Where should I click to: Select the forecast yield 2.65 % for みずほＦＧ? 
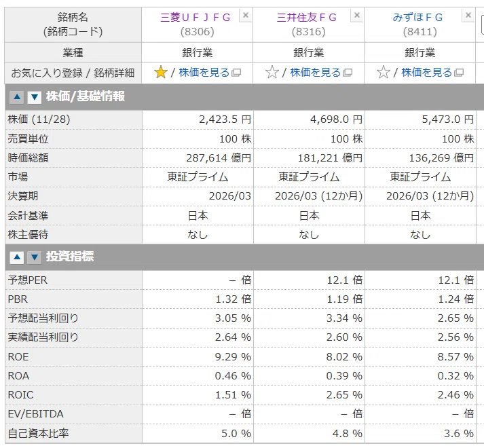[x=420, y=318]
